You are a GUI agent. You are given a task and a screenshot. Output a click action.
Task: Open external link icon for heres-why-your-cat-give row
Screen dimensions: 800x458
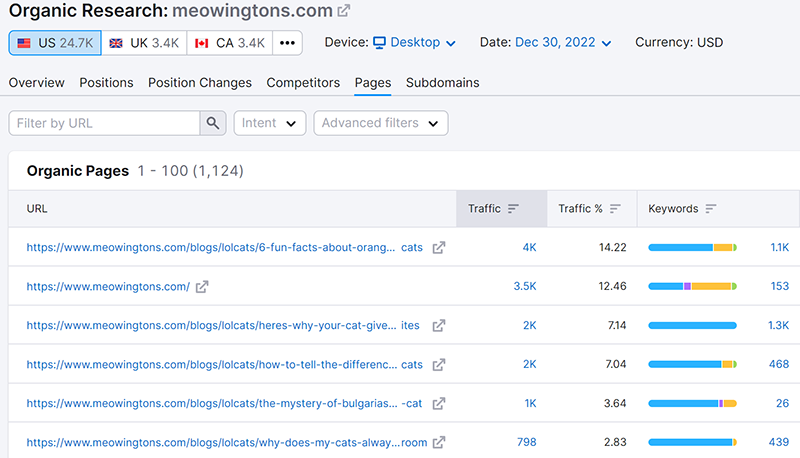pyautogui.click(x=439, y=326)
